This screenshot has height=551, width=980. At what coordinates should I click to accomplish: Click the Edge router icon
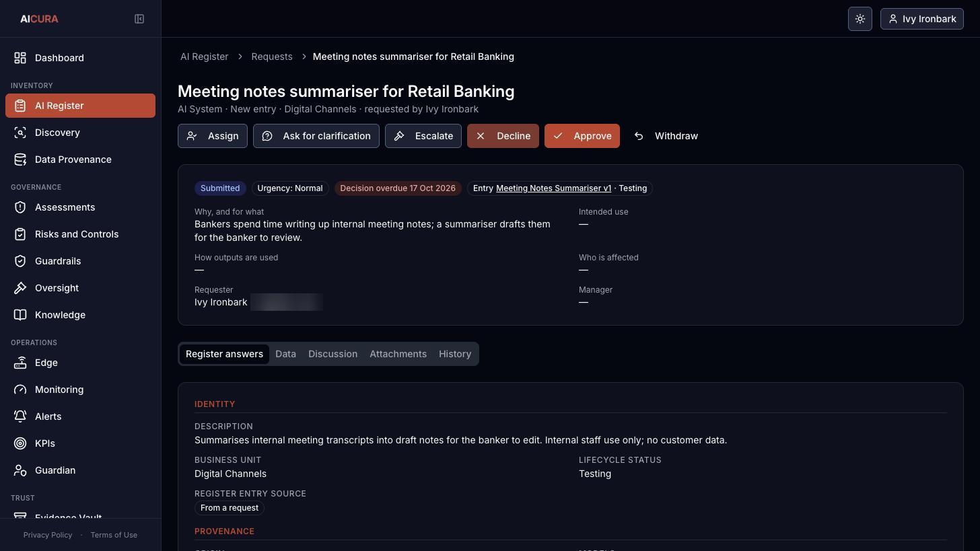click(x=20, y=363)
